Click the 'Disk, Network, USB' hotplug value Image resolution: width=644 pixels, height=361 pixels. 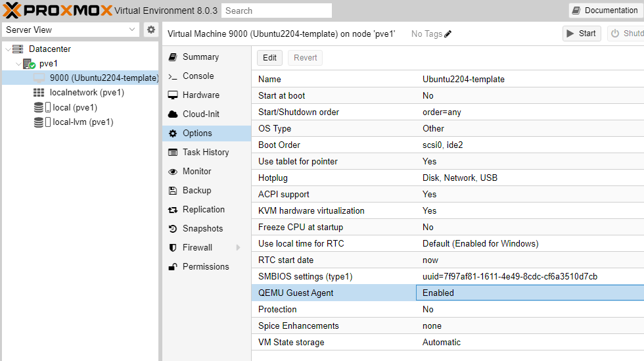coord(460,178)
